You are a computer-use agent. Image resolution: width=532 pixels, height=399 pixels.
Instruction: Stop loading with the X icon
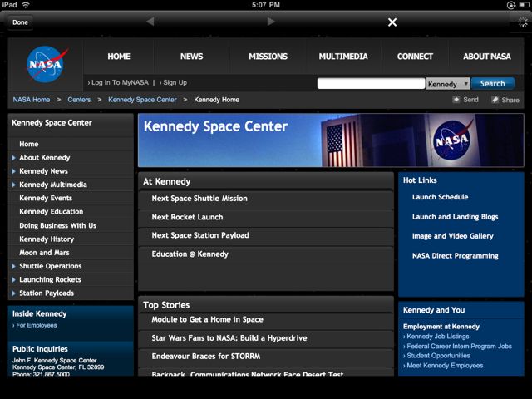click(392, 22)
